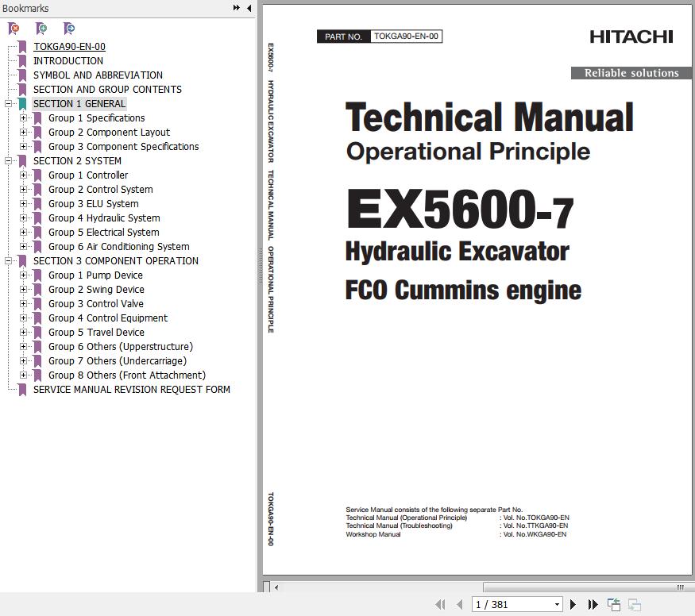Viewport: 695px width, 616px height.
Task: Click the horizontal scrollbar under the document
Action: pyautogui.click(x=477, y=587)
